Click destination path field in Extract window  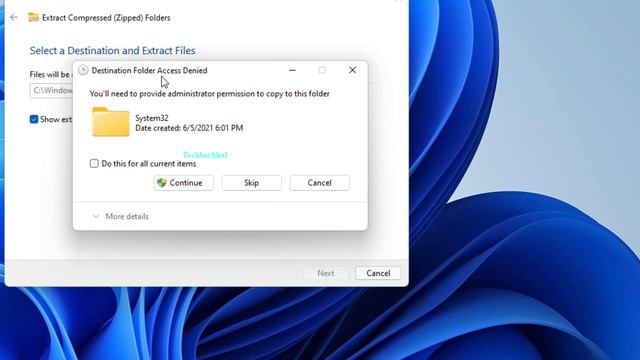pyautogui.click(x=51, y=91)
